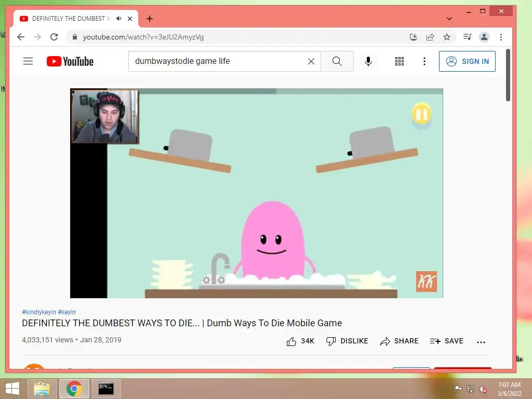The image size is (532, 399).
Task: Click the KK channel watermark in video
Action: click(427, 281)
